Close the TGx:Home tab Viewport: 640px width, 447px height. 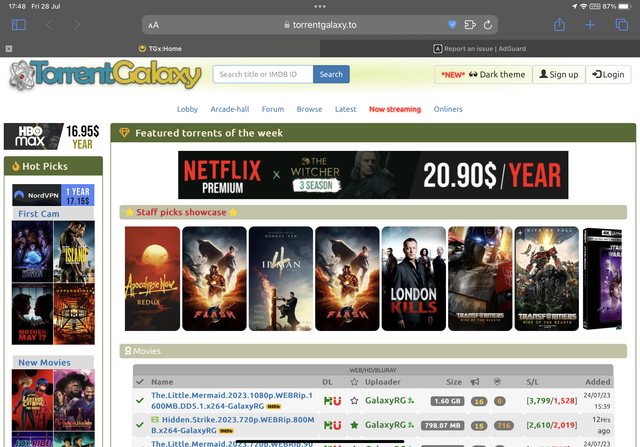click(x=9, y=48)
